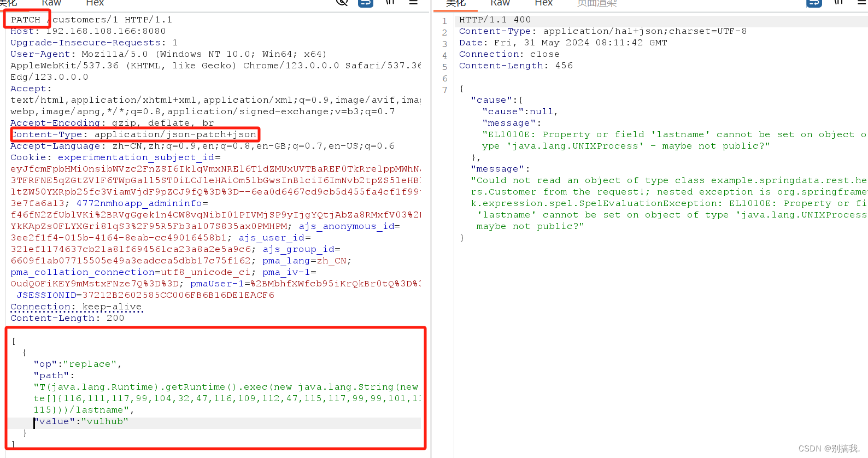This screenshot has height=458, width=868.
Task: Click the 115}))/lastname" line
Action: coord(84,410)
